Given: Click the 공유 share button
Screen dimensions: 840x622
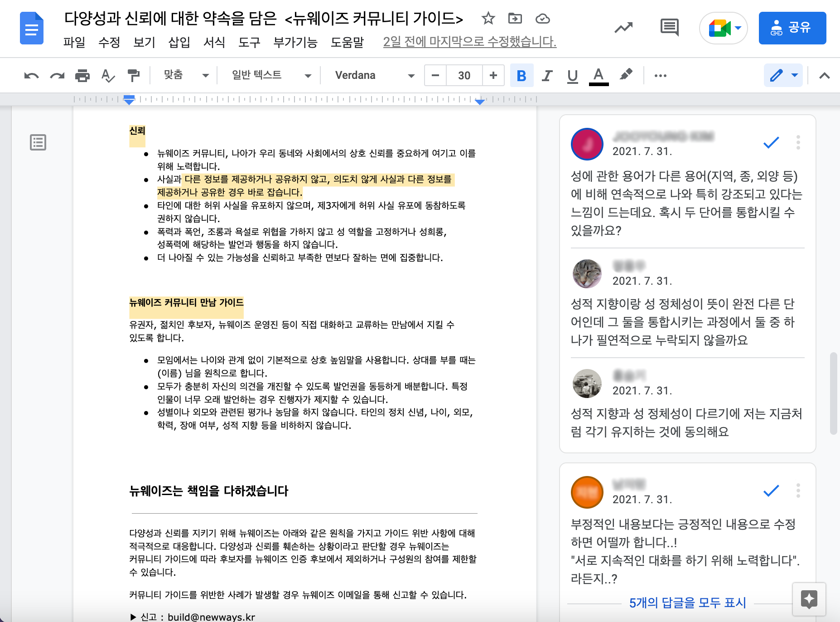Looking at the screenshot, I should point(792,28).
